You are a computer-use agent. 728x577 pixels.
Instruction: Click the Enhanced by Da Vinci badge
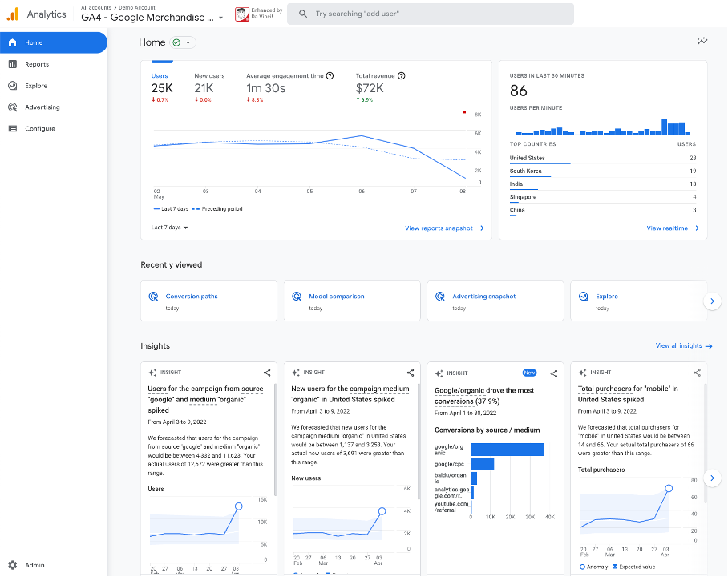pos(250,14)
